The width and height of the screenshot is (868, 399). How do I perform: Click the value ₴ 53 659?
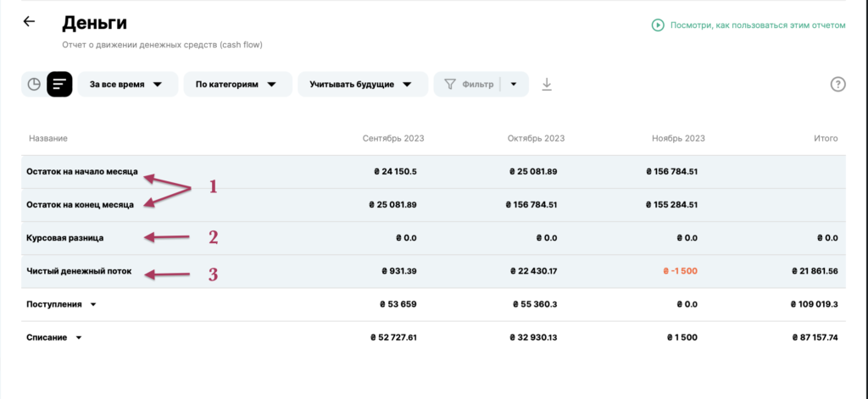coord(399,304)
